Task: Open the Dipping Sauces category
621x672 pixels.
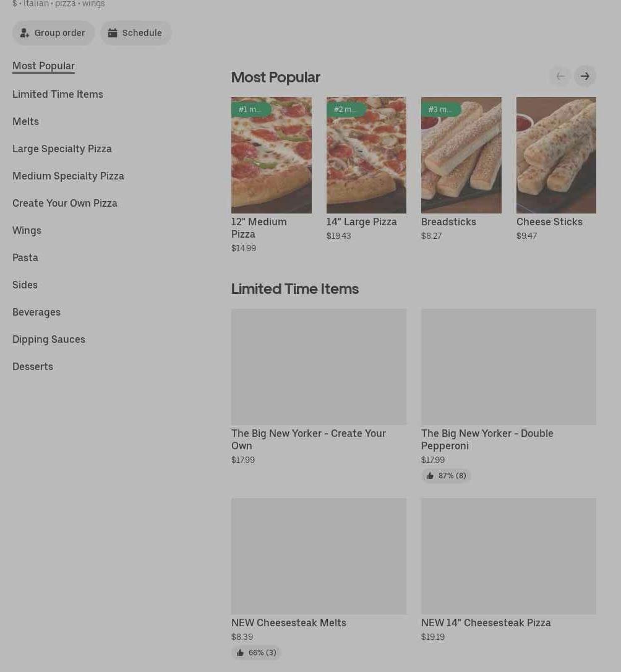Action: (49, 339)
